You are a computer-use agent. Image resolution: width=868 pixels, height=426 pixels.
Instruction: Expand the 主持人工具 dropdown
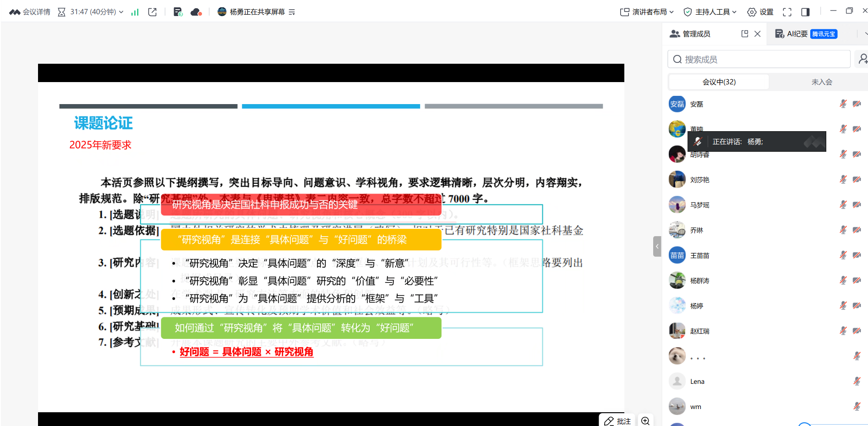[710, 12]
